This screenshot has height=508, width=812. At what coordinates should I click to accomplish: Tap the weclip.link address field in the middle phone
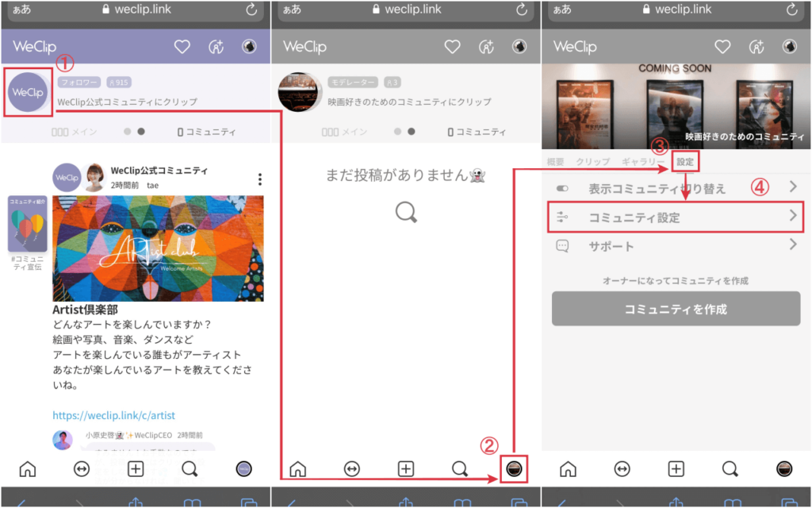(406, 10)
